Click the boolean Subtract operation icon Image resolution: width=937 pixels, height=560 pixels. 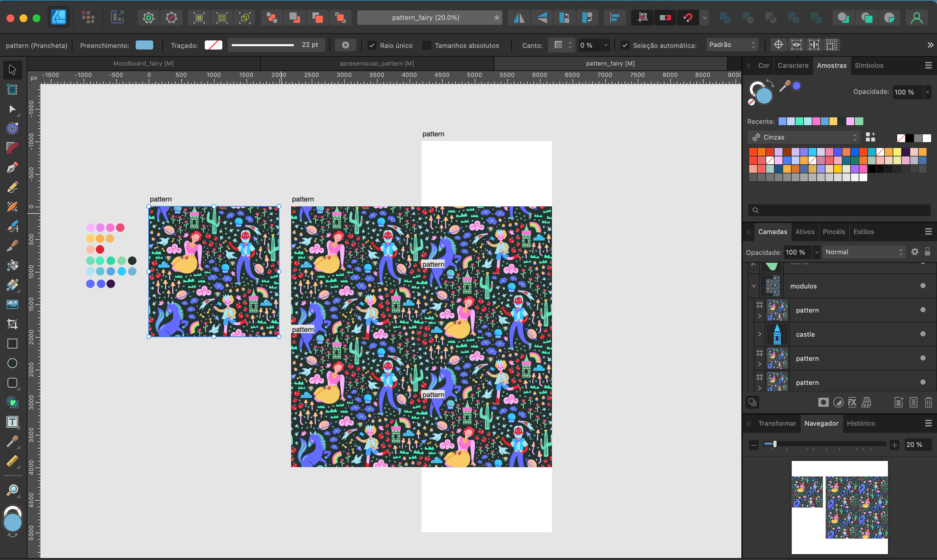pos(748,17)
